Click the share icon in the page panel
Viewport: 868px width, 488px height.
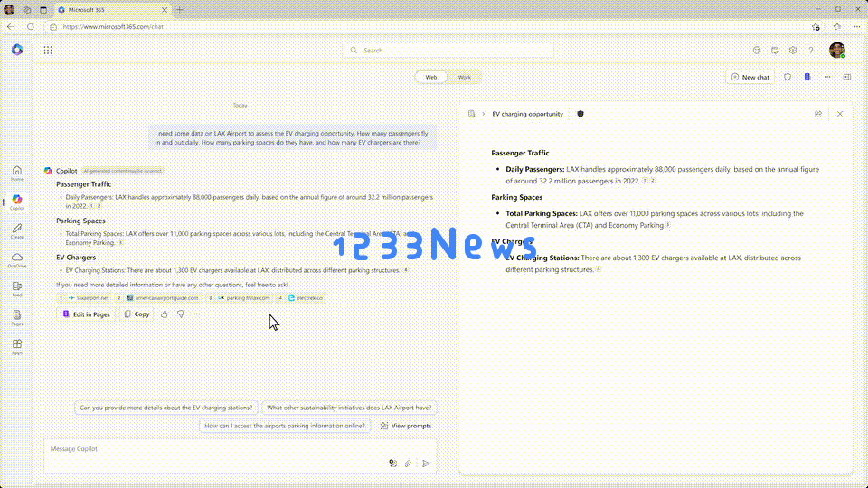(818, 114)
